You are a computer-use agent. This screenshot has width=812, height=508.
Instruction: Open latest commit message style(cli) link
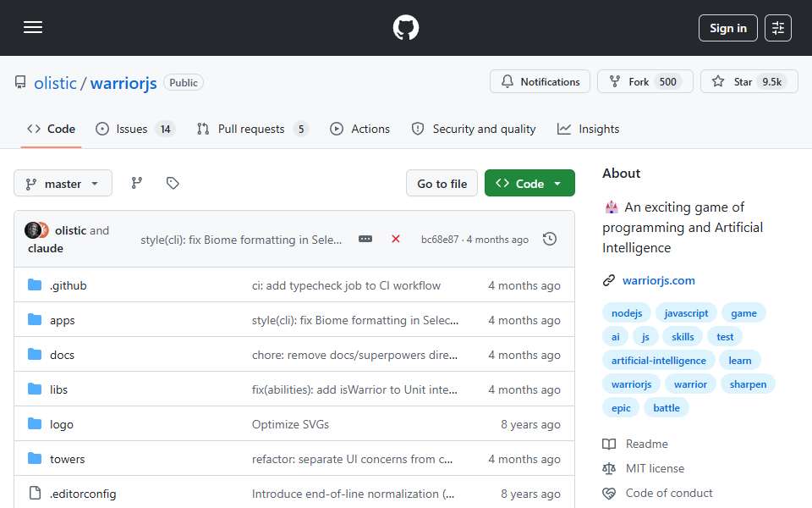pos(241,240)
